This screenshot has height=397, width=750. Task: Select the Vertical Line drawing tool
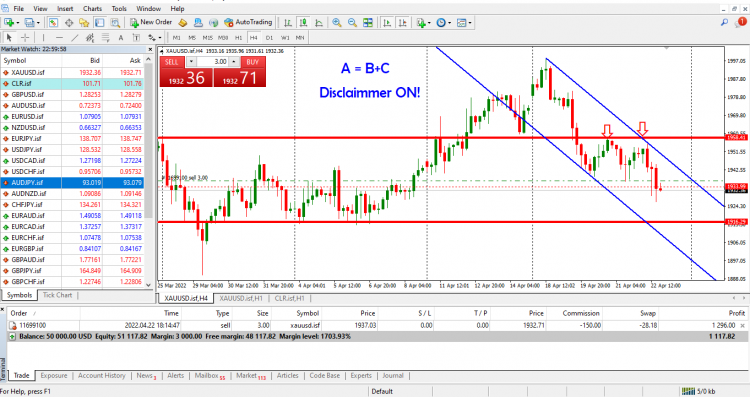tap(44, 37)
